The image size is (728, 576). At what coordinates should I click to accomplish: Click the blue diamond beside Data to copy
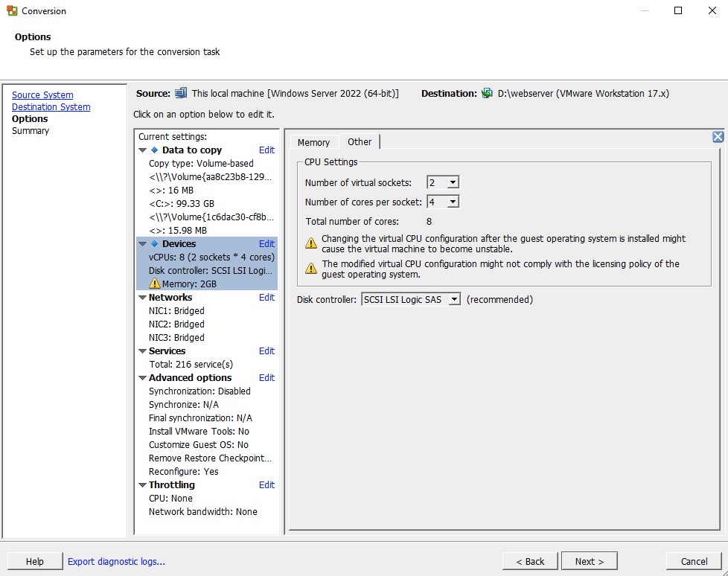[x=155, y=150]
